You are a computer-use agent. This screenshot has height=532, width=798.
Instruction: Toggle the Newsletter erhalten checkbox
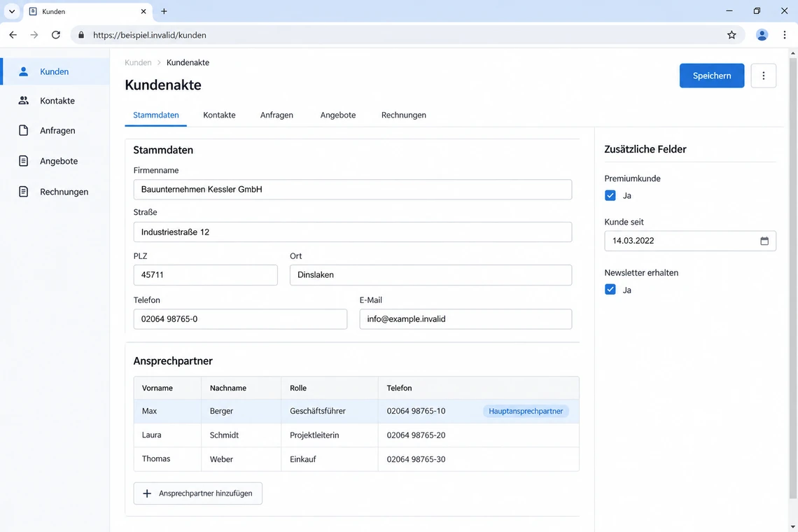point(610,290)
